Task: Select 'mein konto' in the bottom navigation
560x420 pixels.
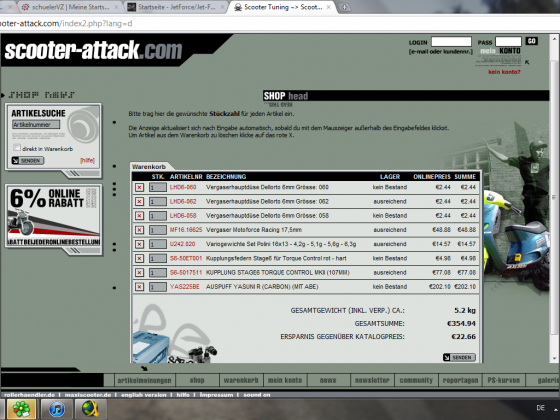Action: point(285,380)
